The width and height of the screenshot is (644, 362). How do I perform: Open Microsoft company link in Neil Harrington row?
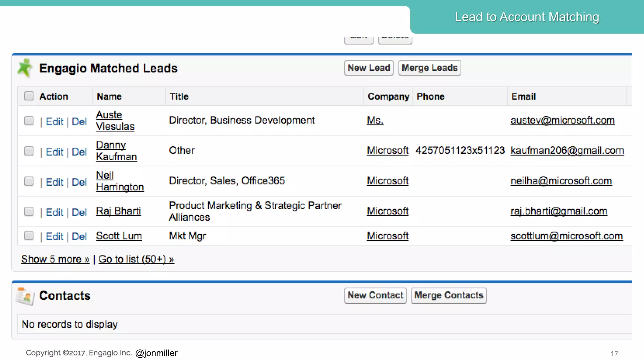pyautogui.click(x=388, y=181)
